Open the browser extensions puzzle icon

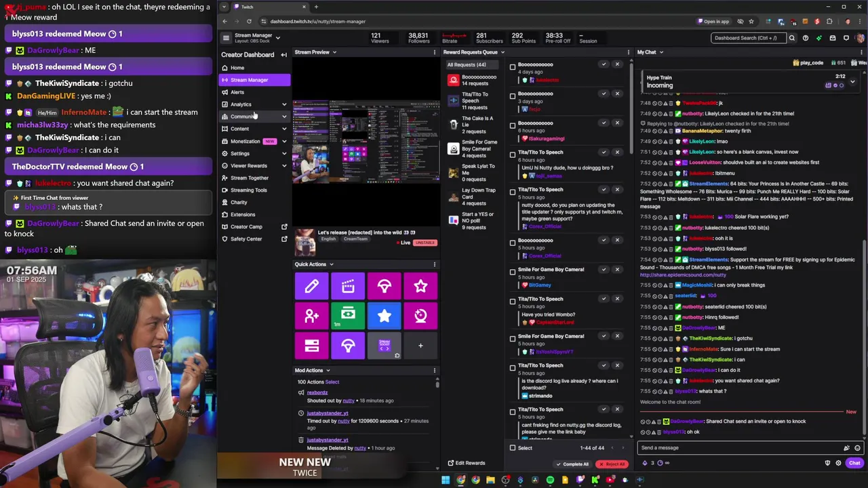pyautogui.click(x=829, y=21)
